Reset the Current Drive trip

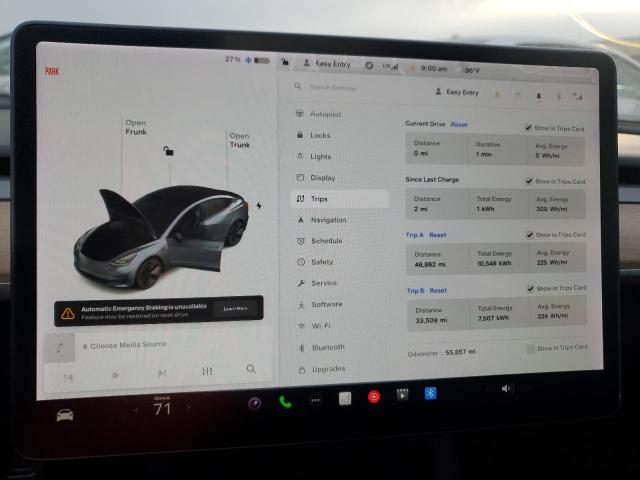459,124
